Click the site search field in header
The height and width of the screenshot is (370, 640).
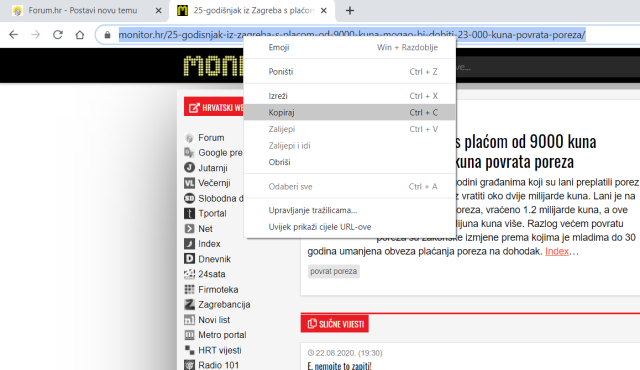(547, 67)
